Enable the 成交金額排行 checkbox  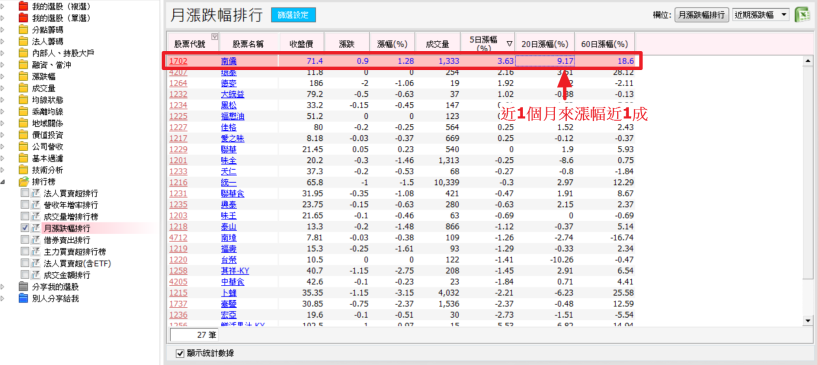pyautogui.click(x=25, y=275)
